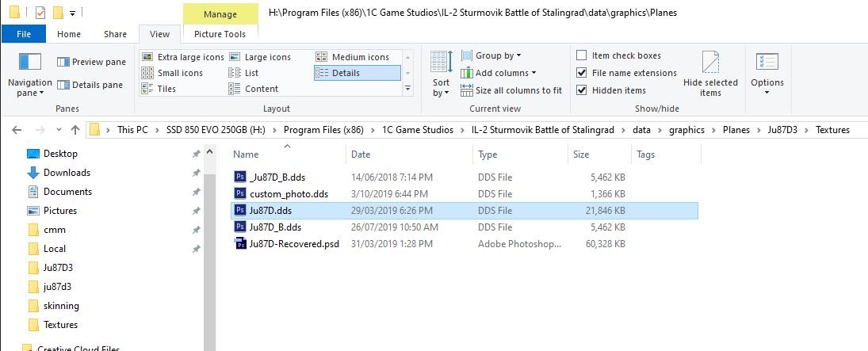Open the recent locations dropdown
Screen dimensions: 868x351
(59, 130)
